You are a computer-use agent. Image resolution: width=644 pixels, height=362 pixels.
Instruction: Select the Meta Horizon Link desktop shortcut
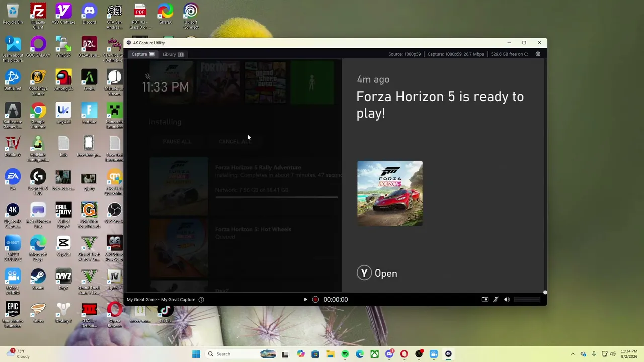point(38,215)
